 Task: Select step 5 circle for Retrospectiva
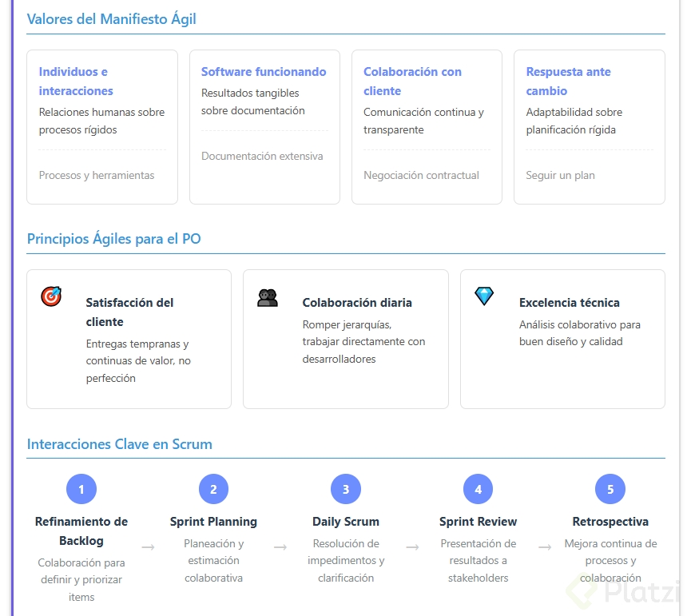click(610, 489)
